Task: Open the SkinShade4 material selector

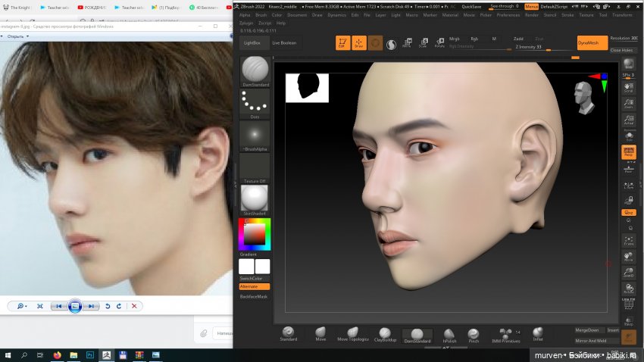Action: click(x=255, y=200)
